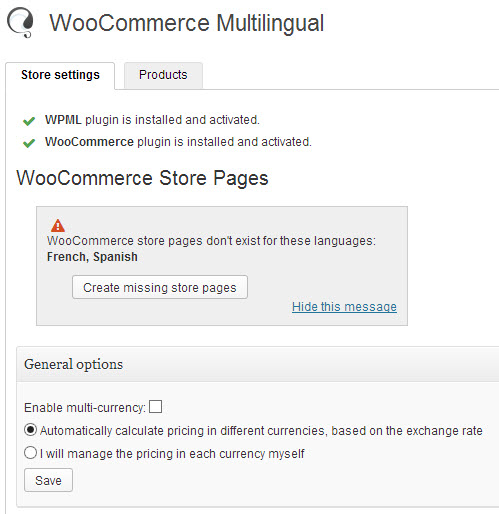Click the French, Spanish languages text
499x514 pixels.
tap(92, 257)
